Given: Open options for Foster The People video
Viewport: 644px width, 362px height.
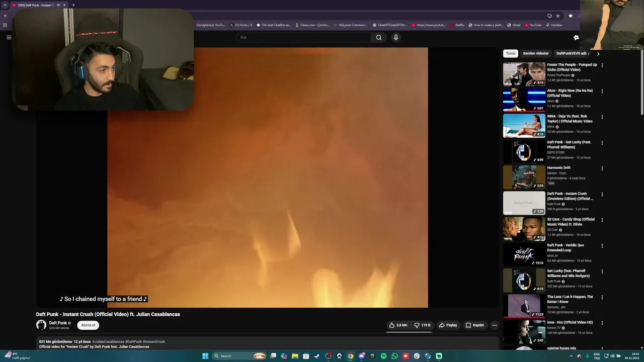Looking at the screenshot, I should pos(602,65).
